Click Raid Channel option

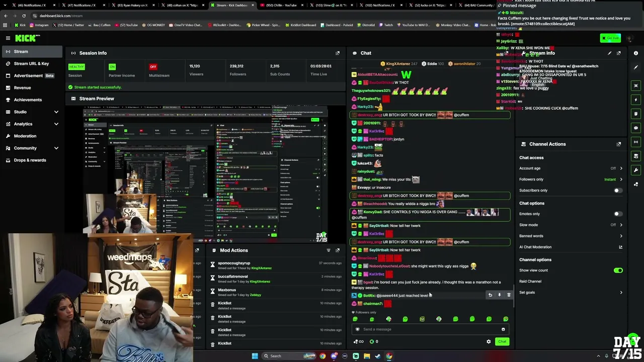(530, 282)
